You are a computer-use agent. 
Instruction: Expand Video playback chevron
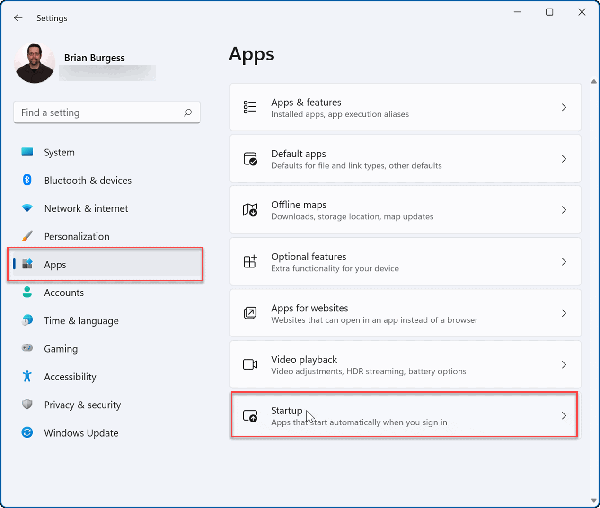(563, 365)
